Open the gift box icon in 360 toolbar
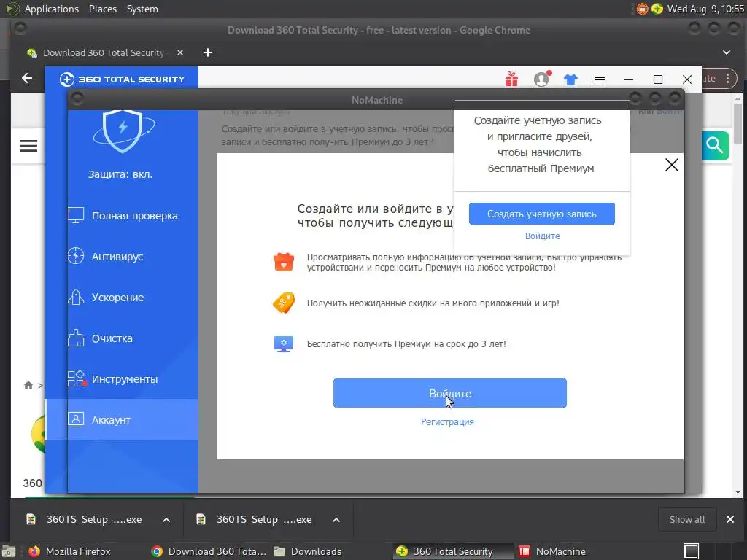 511,79
